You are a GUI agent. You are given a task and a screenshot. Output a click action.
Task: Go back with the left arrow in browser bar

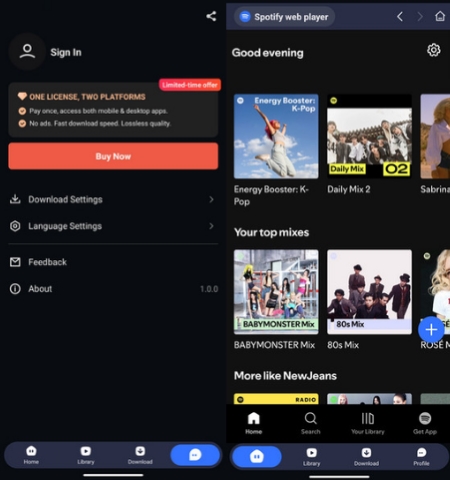(x=400, y=16)
